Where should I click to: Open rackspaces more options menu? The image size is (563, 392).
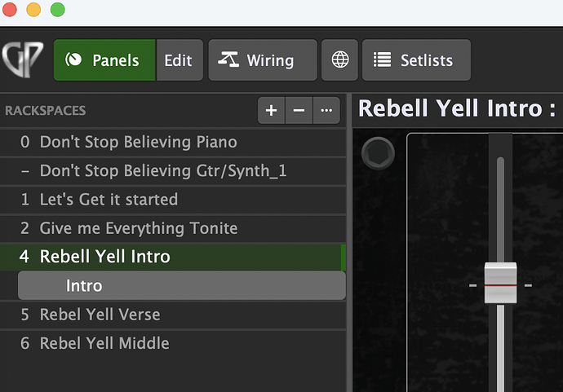click(326, 111)
